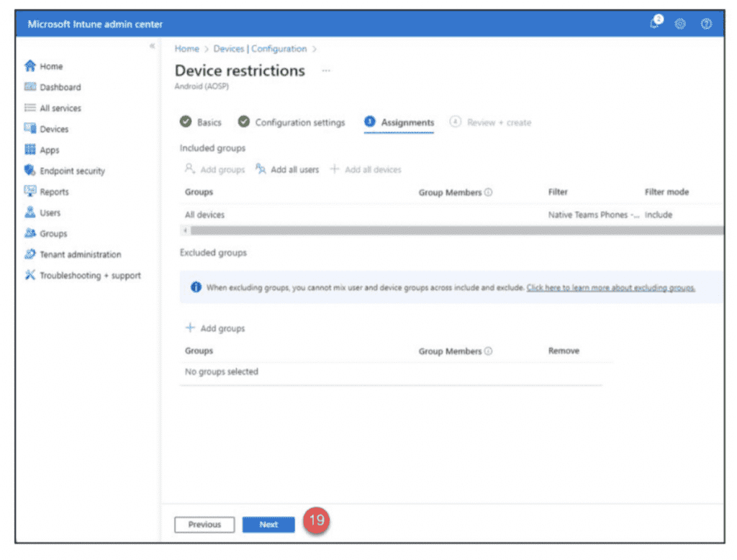Select Devices in navigation menu

[54, 129]
